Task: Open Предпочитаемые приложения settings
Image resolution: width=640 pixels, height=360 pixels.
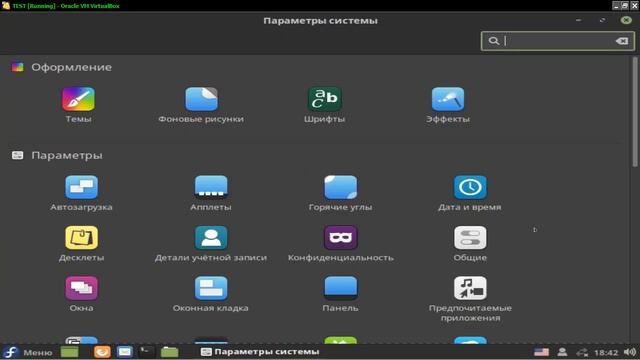Action: [470, 288]
